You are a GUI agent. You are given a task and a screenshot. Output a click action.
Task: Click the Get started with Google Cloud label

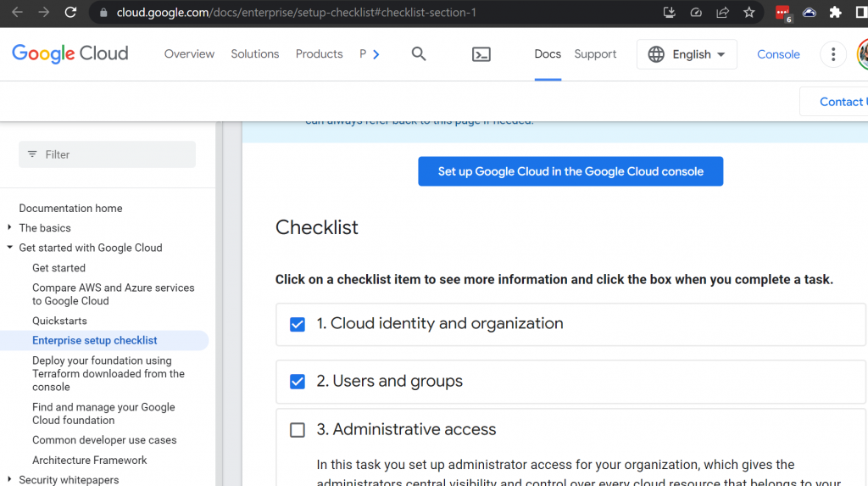coord(90,248)
